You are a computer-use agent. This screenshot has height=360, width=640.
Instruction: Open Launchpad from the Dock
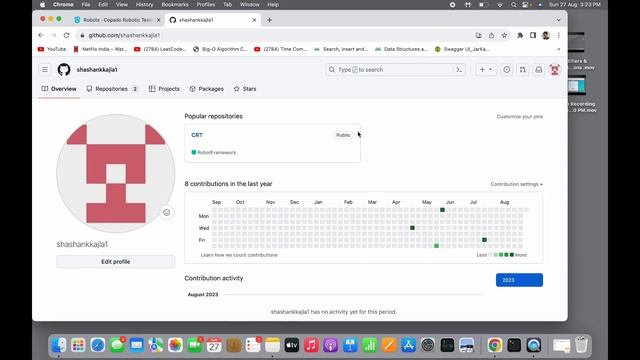78,345
